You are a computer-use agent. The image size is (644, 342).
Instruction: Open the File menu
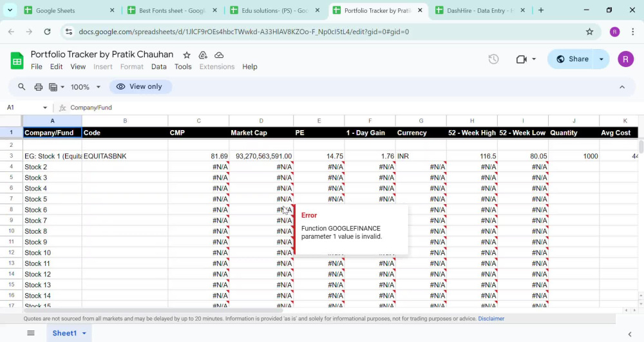pos(37,66)
